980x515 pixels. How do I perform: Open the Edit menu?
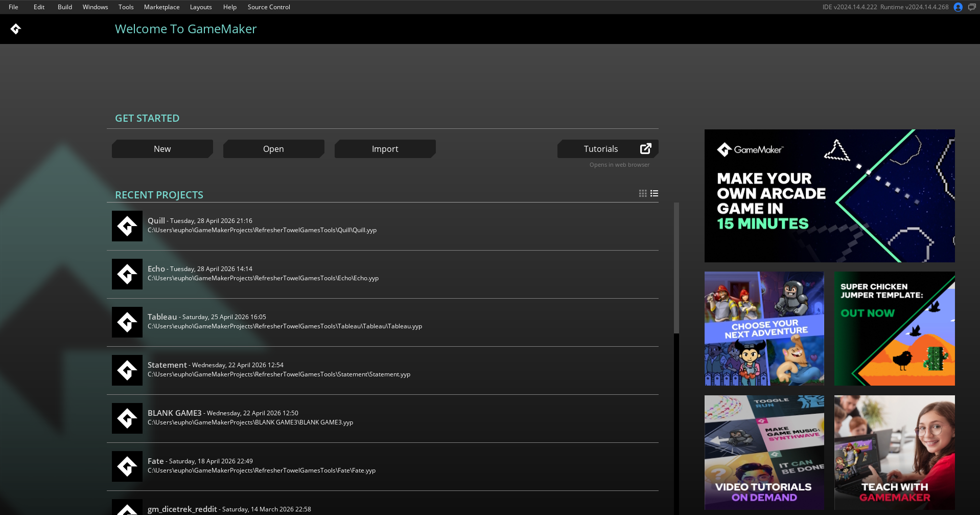(x=39, y=7)
